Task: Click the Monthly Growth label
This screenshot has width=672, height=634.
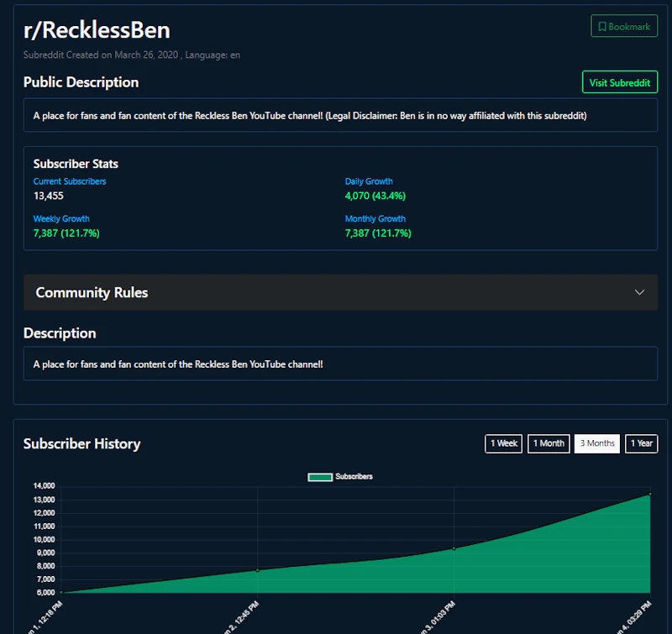Action: (x=375, y=218)
